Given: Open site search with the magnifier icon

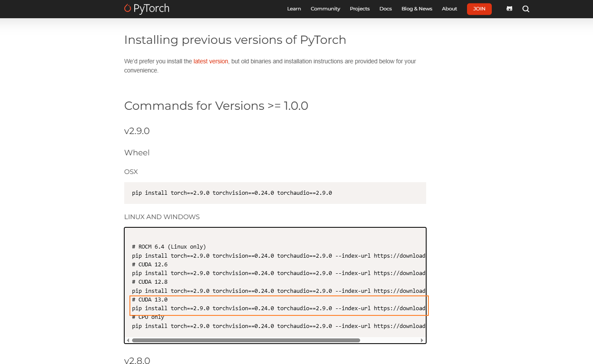Looking at the screenshot, I should [526, 9].
